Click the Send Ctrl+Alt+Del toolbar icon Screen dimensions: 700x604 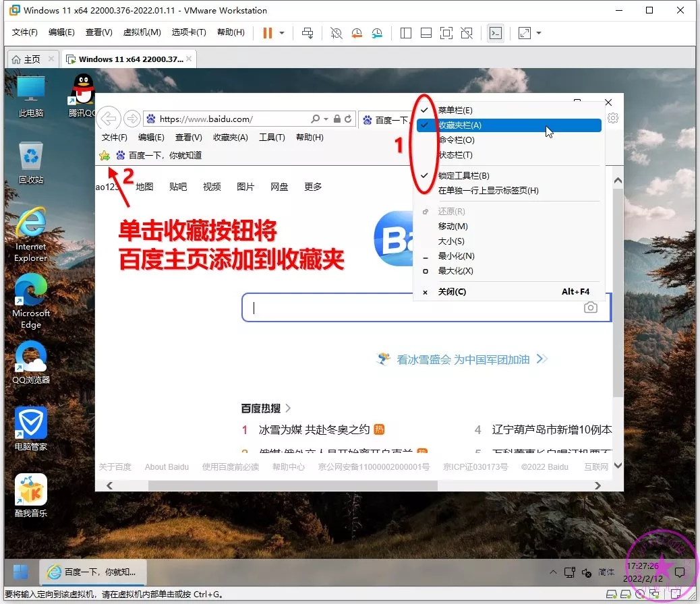[x=308, y=33]
